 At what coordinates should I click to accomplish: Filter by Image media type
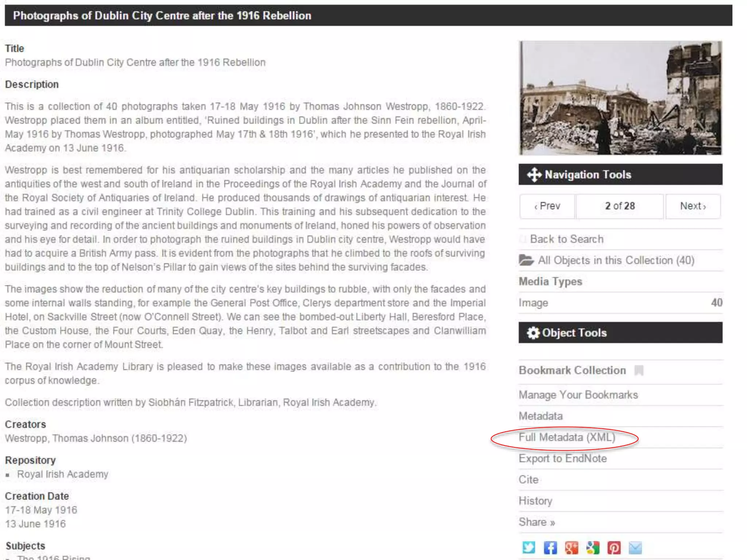(533, 303)
